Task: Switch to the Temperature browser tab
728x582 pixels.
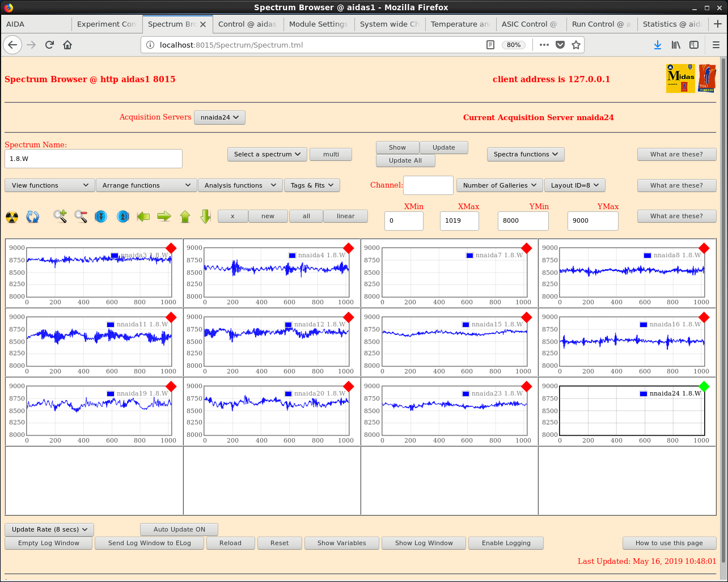Action: pos(460,24)
